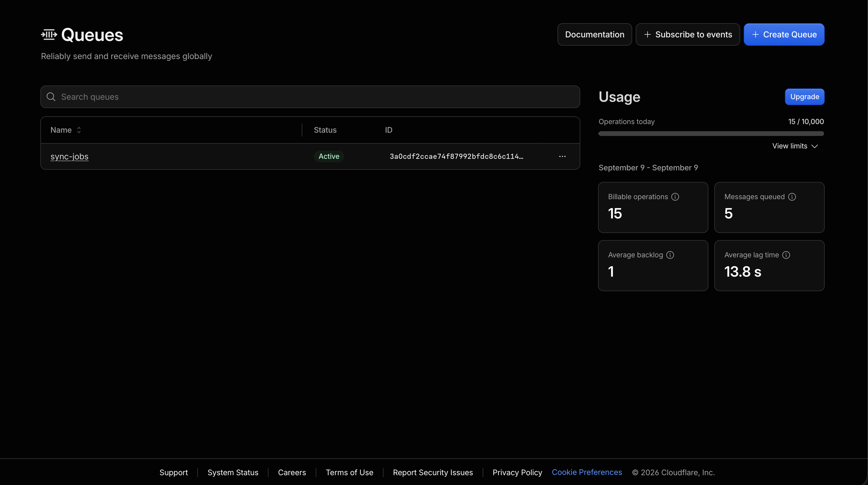
Task: Click the 13.8 s average lag value
Action: tap(743, 272)
